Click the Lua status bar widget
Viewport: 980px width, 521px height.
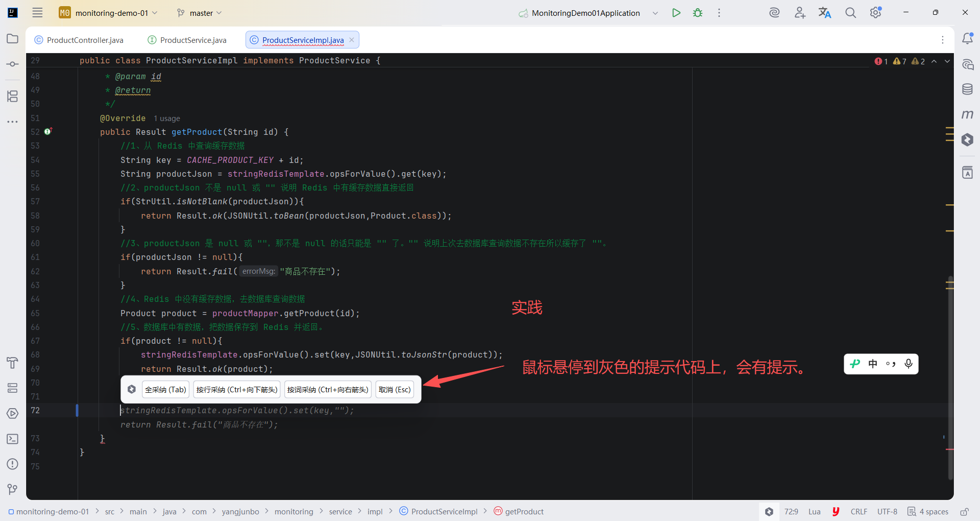coord(815,511)
